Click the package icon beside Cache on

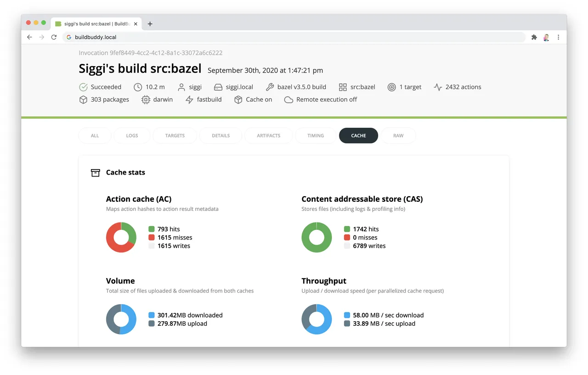click(x=238, y=99)
